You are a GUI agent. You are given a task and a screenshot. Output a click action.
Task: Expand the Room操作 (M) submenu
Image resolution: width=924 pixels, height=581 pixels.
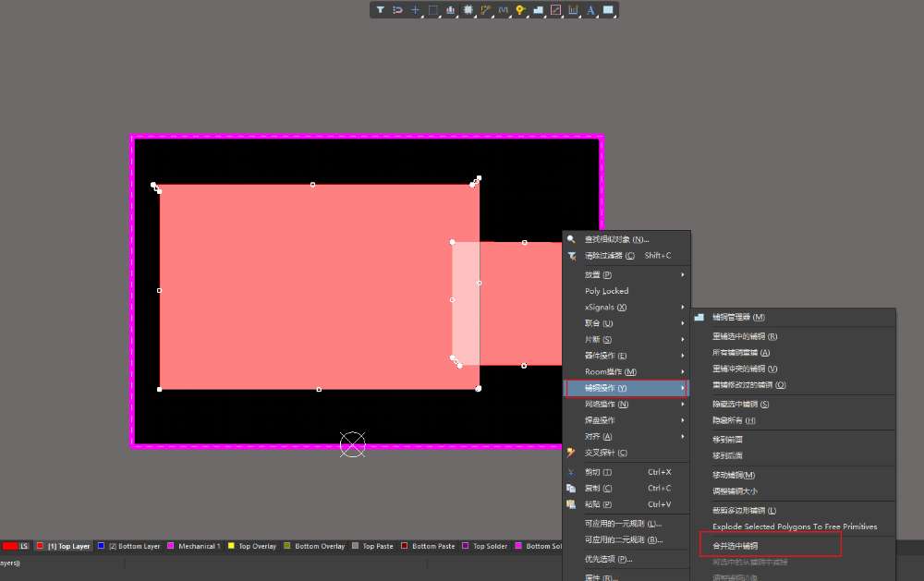click(x=626, y=372)
